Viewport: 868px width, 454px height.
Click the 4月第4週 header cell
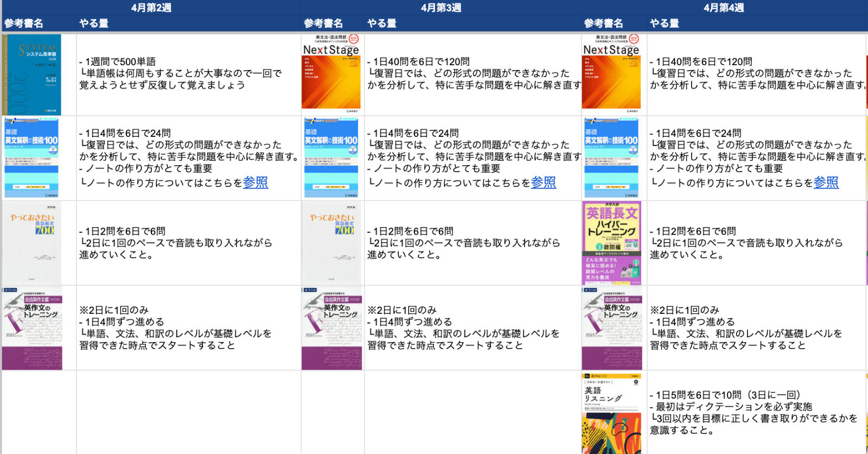724,8
